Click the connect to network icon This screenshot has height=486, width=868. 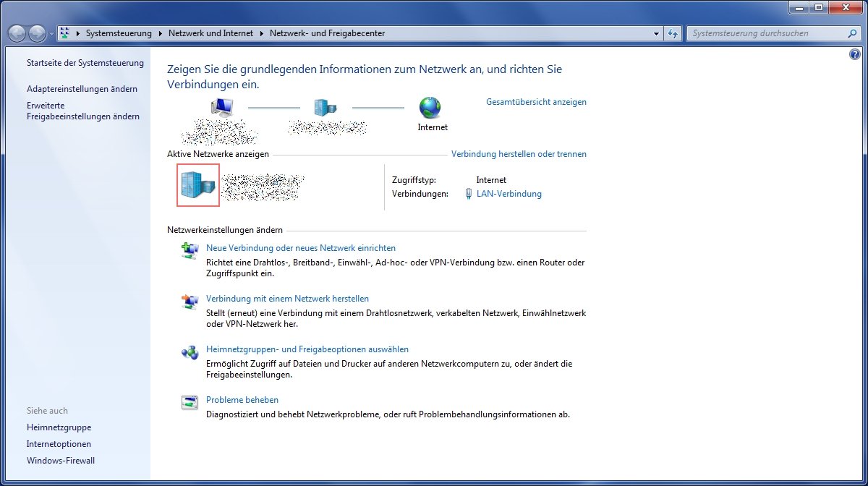coord(190,299)
